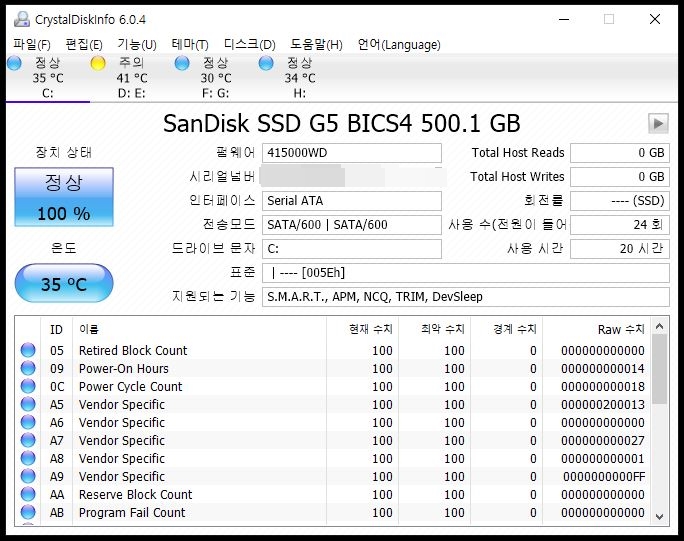Open the 도움말(H) menu
The width and height of the screenshot is (684, 541).
316,45
